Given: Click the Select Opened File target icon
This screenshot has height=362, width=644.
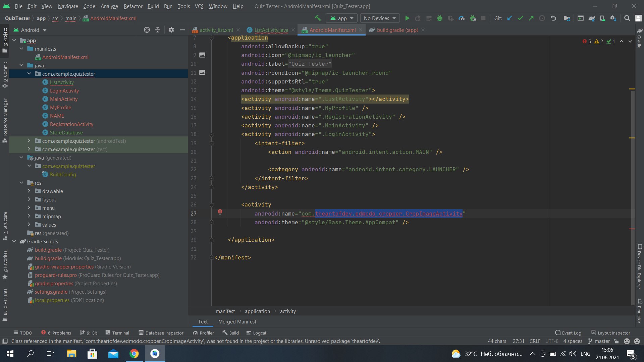Looking at the screenshot, I should (x=147, y=30).
